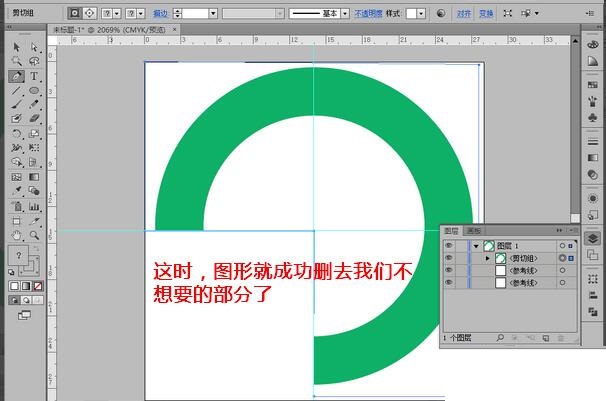Select the Zoom magnifier tool
The height and width of the screenshot is (401, 606).
[34, 235]
